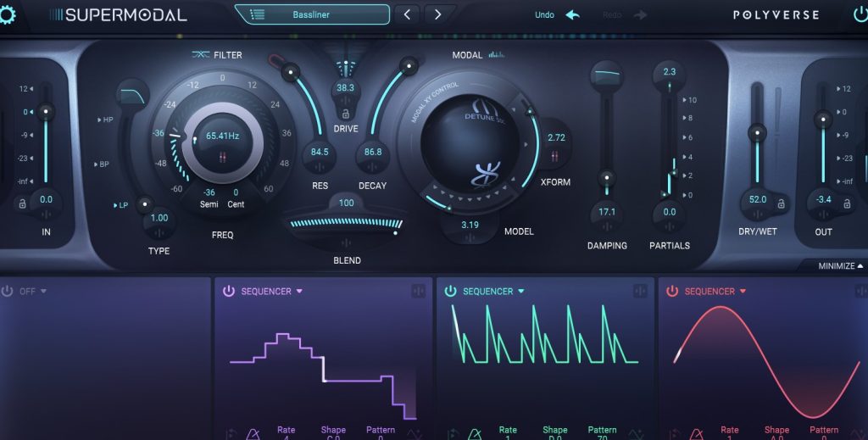Click the 65.41Hz frequency display
868x440 pixels.
click(x=223, y=135)
